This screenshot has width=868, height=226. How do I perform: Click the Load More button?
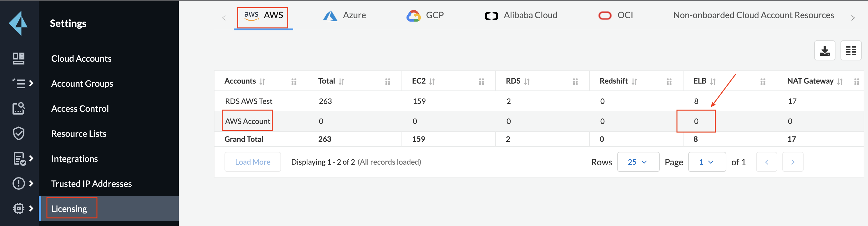pyautogui.click(x=252, y=162)
